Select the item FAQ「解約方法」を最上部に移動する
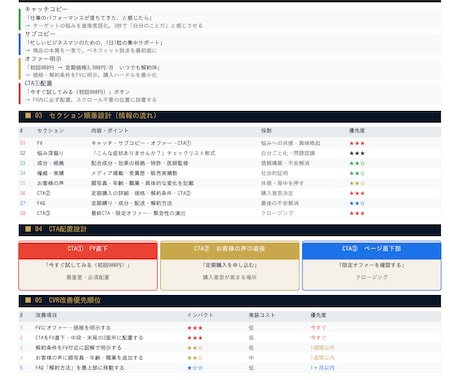The height and width of the screenshot is (380, 460). click(80, 368)
